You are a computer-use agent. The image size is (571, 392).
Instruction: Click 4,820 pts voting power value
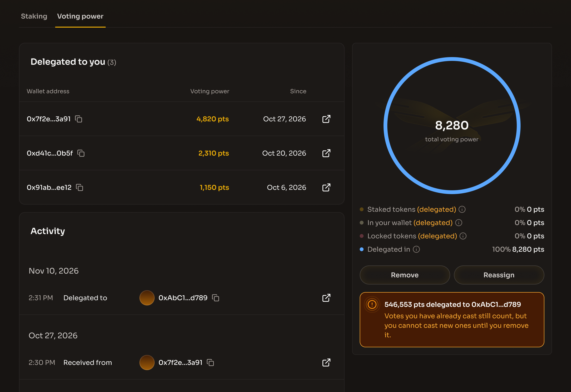pos(212,119)
